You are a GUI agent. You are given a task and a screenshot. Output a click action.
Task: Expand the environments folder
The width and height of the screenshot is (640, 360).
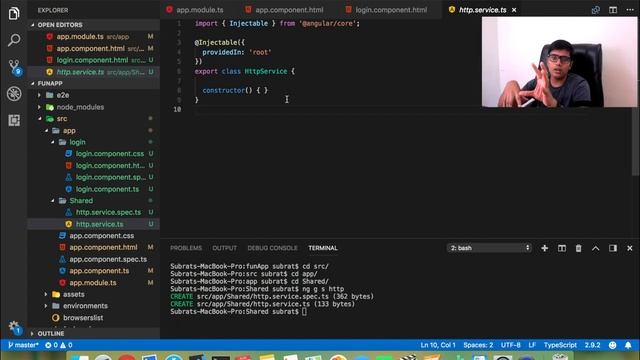(46, 306)
